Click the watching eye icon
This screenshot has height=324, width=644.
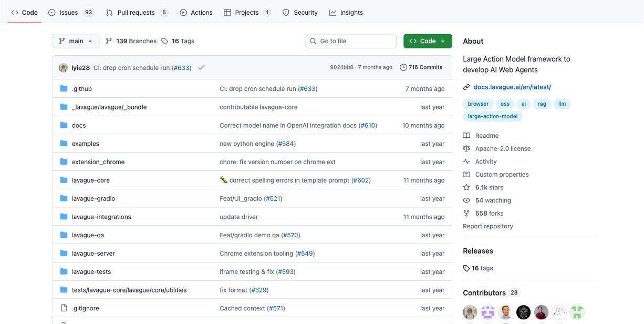click(x=466, y=200)
